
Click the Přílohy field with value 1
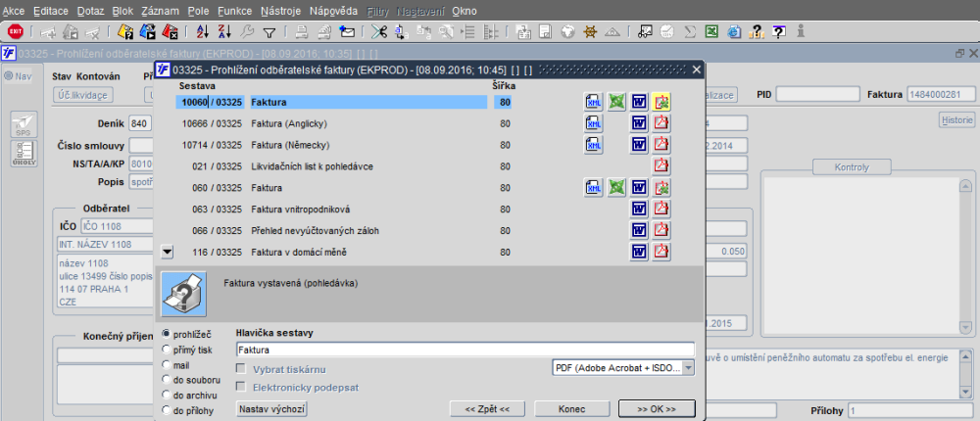point(910,410)
